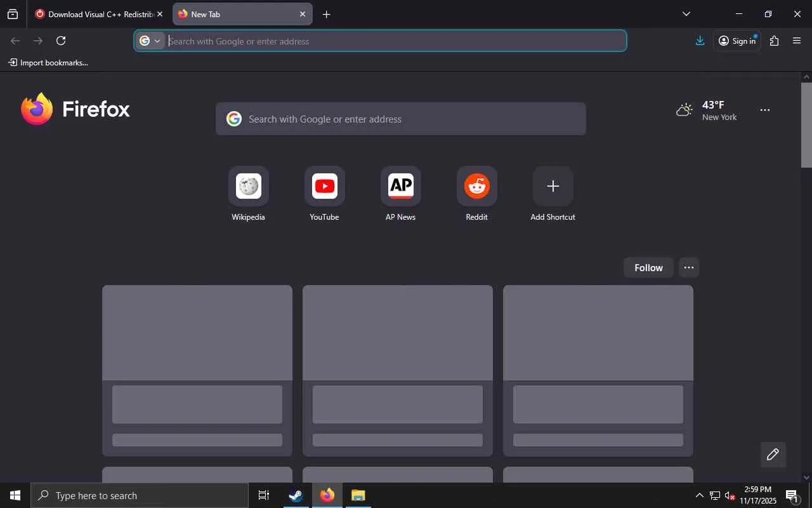Open File Explorer from the taskbar
The width and height of the screenshot is (812, 508).
(358, 495)
